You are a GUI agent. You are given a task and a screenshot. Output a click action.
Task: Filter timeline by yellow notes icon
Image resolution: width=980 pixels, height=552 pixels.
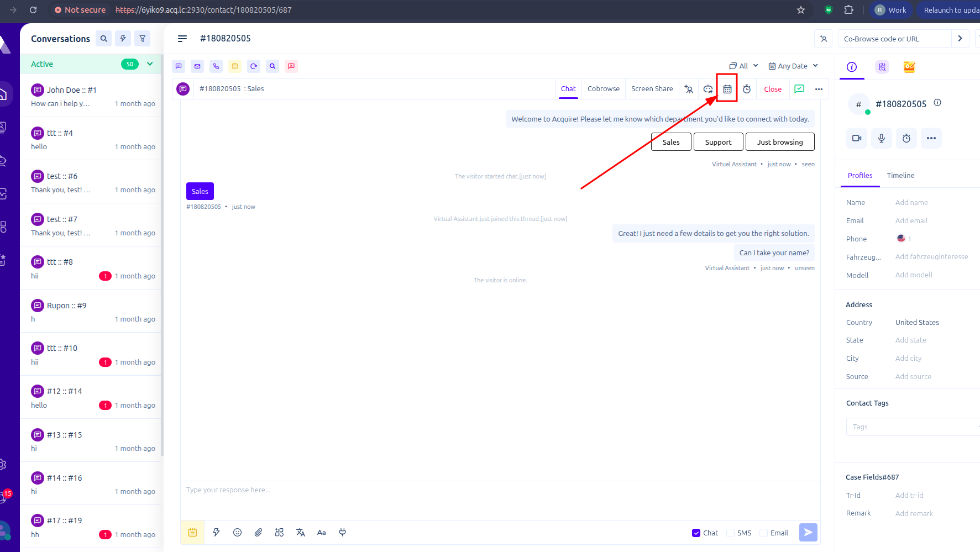point(235,66)
